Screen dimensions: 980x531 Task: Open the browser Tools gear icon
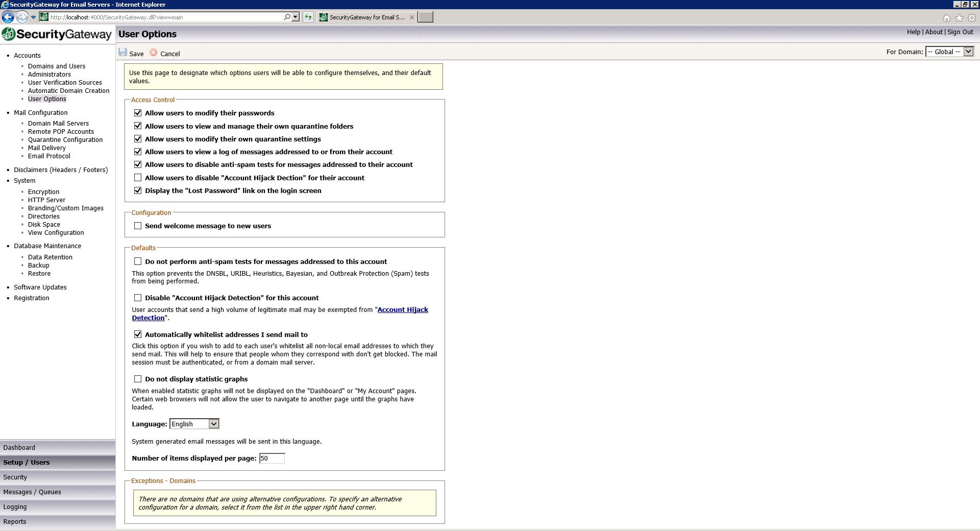[971, 18]
